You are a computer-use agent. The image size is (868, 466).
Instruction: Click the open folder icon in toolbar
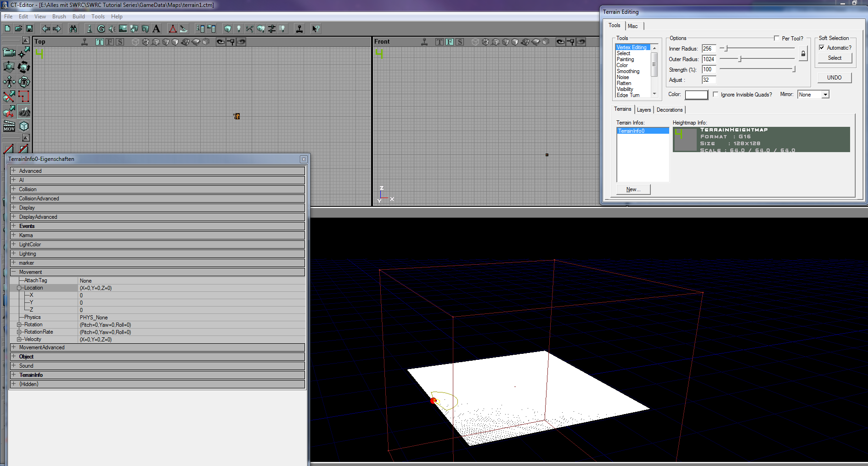(x=18, y=28)
